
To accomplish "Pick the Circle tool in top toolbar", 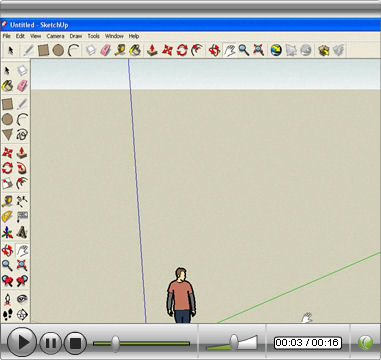I will 58,50.
